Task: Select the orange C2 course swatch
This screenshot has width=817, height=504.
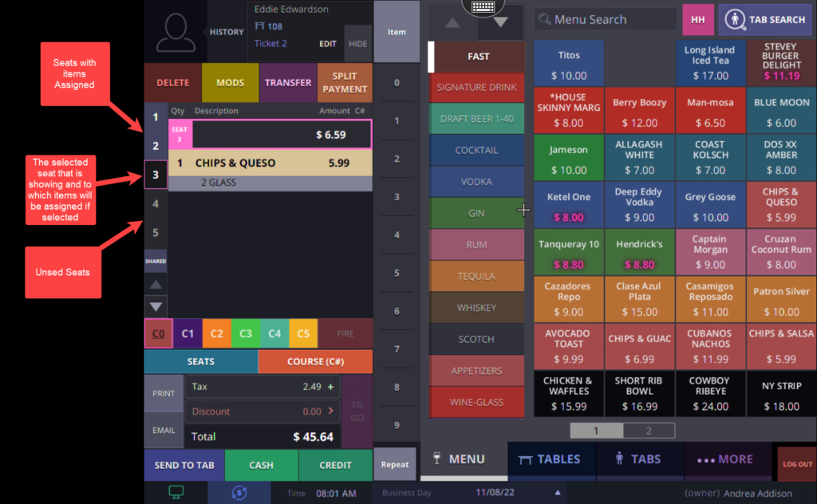Action: pyautogui.click(x=216, y=334)
